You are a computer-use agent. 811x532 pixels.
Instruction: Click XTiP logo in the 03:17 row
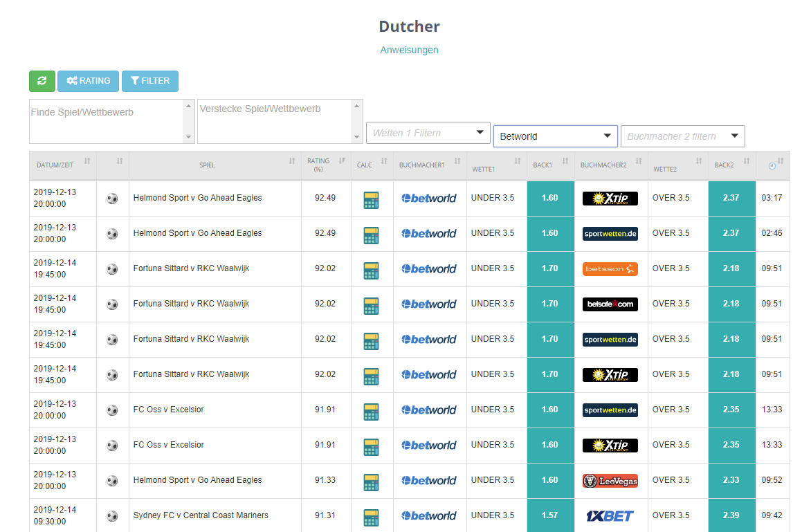click(x=610, y=199)
